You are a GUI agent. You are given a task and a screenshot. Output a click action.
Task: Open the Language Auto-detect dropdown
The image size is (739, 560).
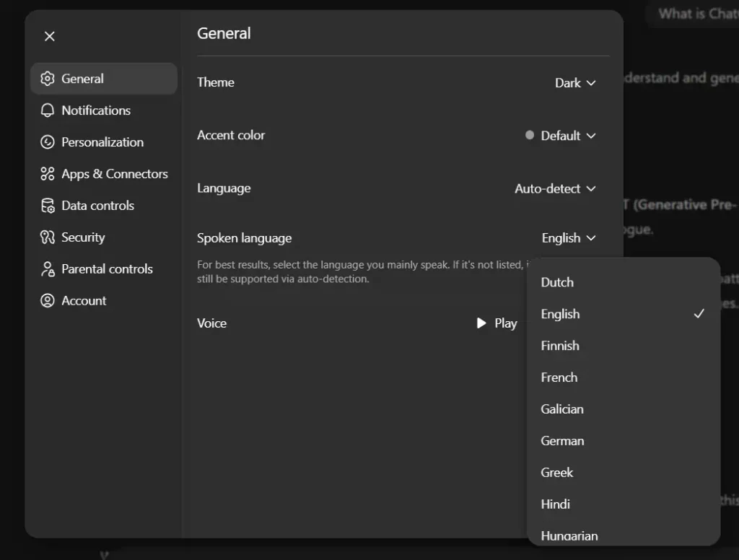(555, 189)
